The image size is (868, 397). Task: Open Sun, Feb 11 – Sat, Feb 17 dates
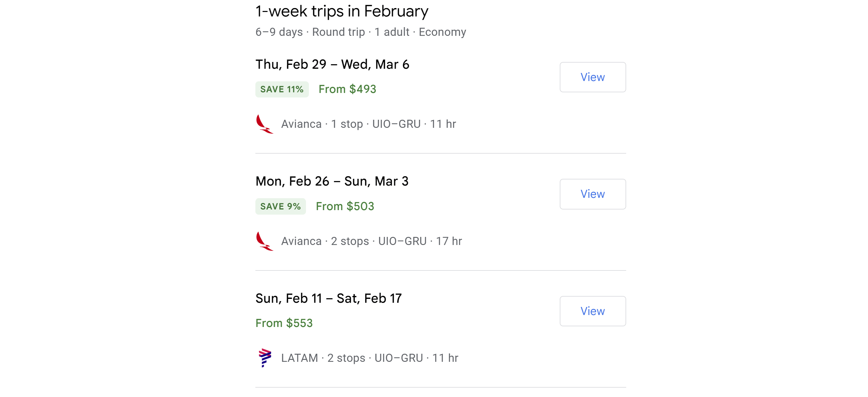point(328,299)
